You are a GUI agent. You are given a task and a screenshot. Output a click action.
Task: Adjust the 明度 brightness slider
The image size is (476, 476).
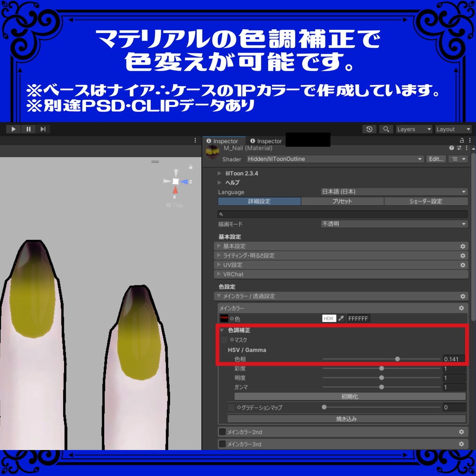point(381,378)
